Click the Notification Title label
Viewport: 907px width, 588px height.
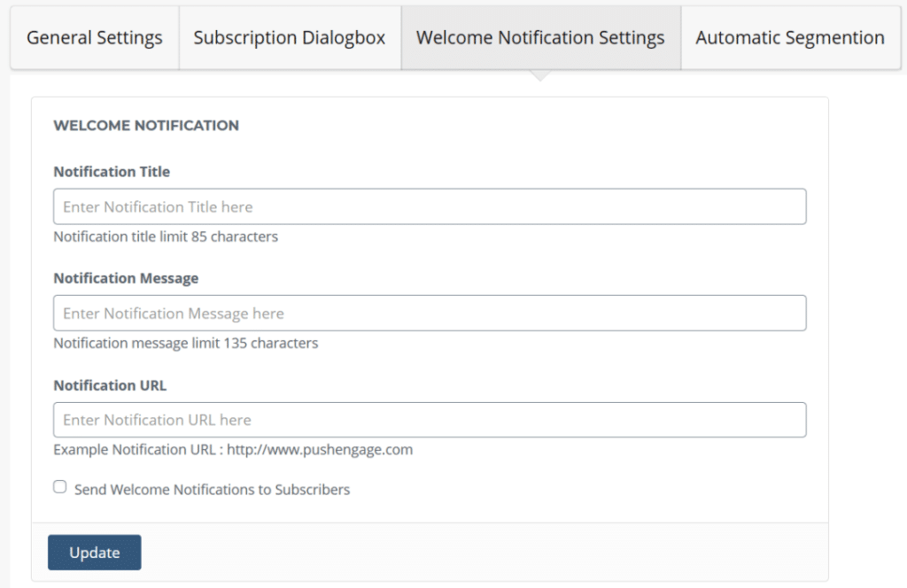point(112,171)
